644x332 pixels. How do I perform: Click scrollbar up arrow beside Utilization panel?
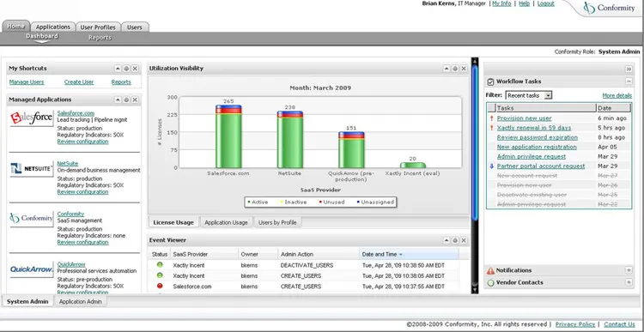point(475,61)
